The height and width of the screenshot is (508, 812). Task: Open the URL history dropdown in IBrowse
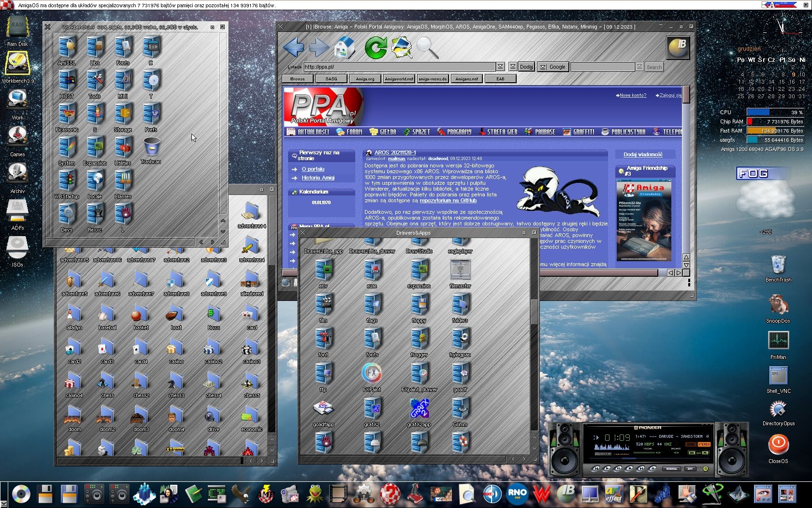tap(501, 67)
